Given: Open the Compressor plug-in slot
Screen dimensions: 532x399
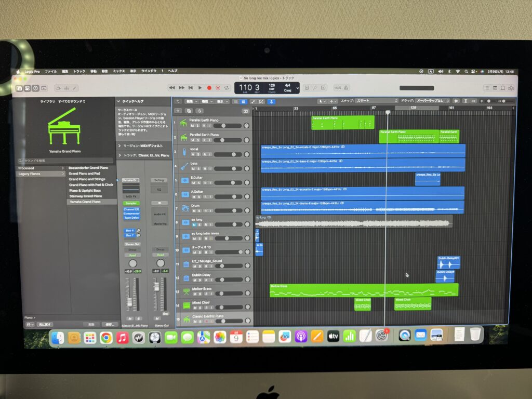Looking at the screenshot, I should click(x=131, y=214).
